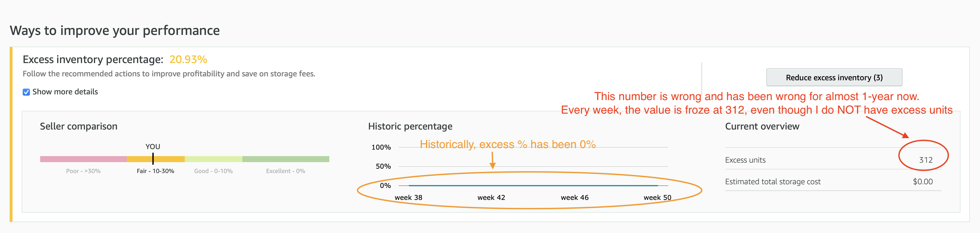Click the Excess units row label

tap(745, 160)
